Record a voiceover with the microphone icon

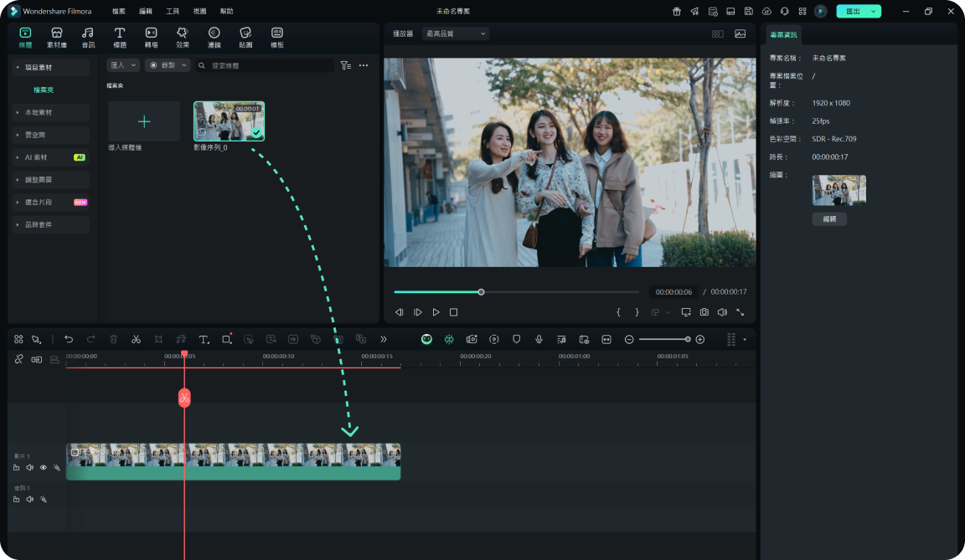(x=539, y=339)
